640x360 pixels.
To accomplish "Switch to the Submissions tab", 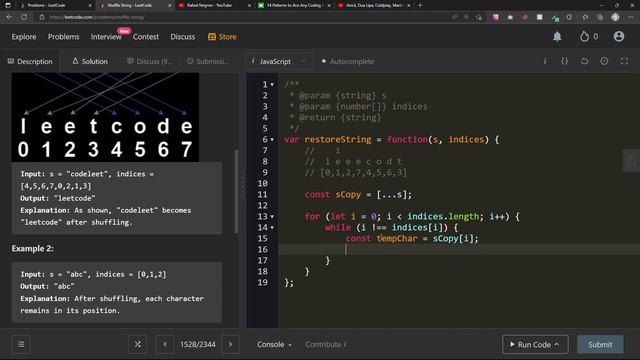I will (207, 61).
